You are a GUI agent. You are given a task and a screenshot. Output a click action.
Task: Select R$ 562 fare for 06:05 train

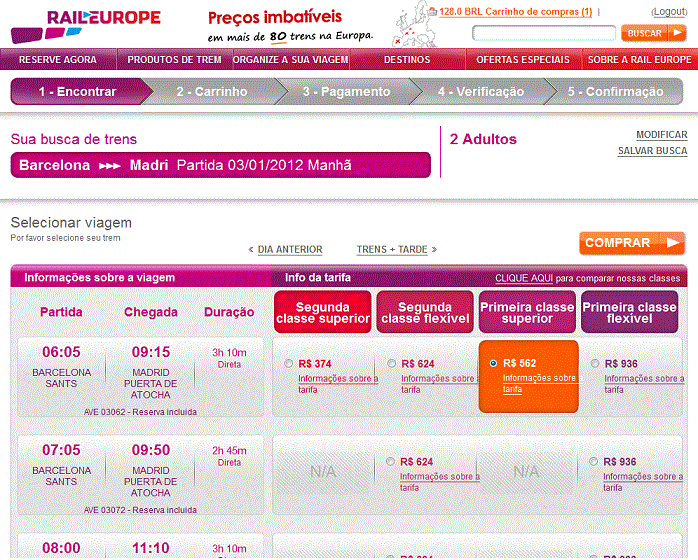(x=493, y=363)
